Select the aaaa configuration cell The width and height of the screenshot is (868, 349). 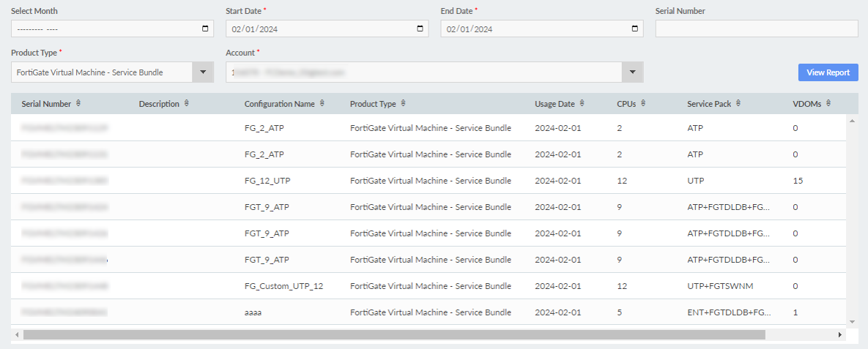coord(253,312)
